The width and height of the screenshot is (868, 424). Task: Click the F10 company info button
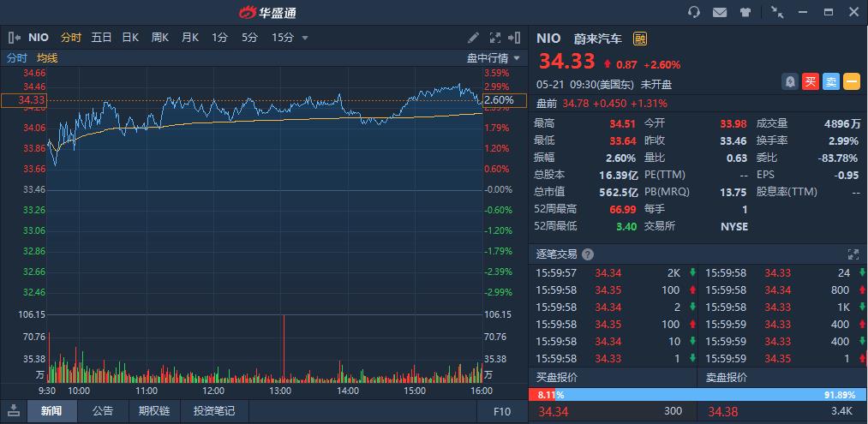502,411
